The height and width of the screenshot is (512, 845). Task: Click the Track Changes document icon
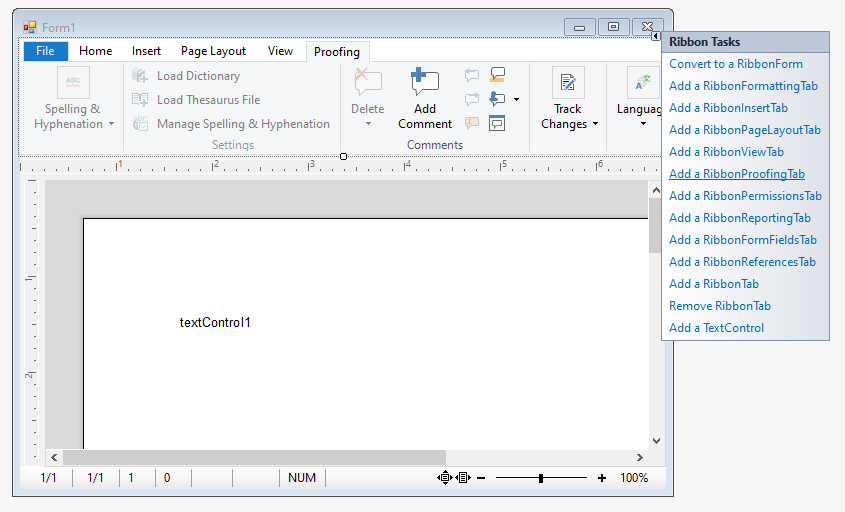click(568, 82)
